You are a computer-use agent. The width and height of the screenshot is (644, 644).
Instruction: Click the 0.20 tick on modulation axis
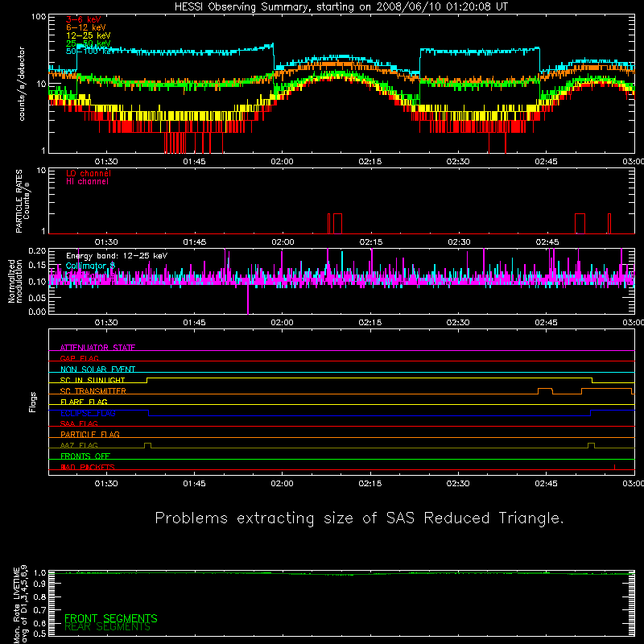pyautogui.click(x=37, y=250)
